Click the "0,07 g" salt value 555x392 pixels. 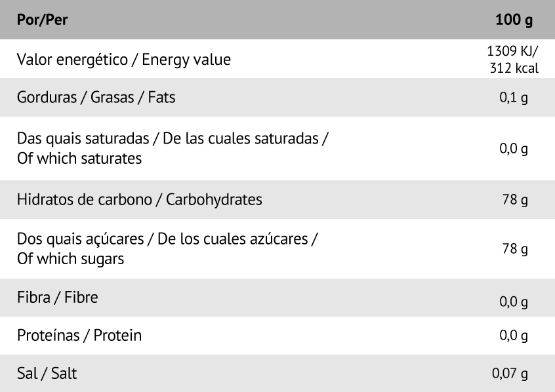pyautogui.click(x=510, y=374)
